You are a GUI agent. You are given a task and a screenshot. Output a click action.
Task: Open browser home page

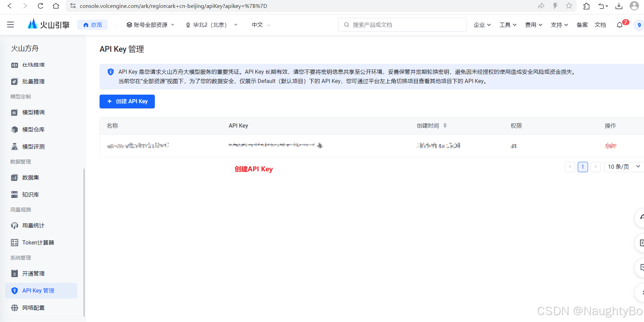tap(56, 6)
